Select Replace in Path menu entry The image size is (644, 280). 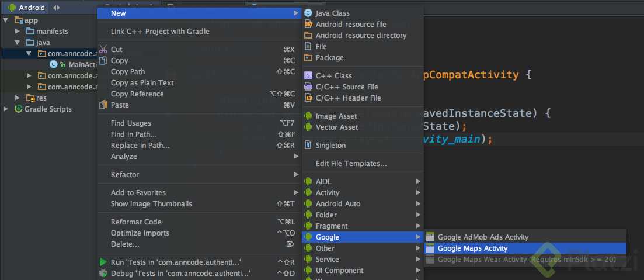(x=199, y=145)
